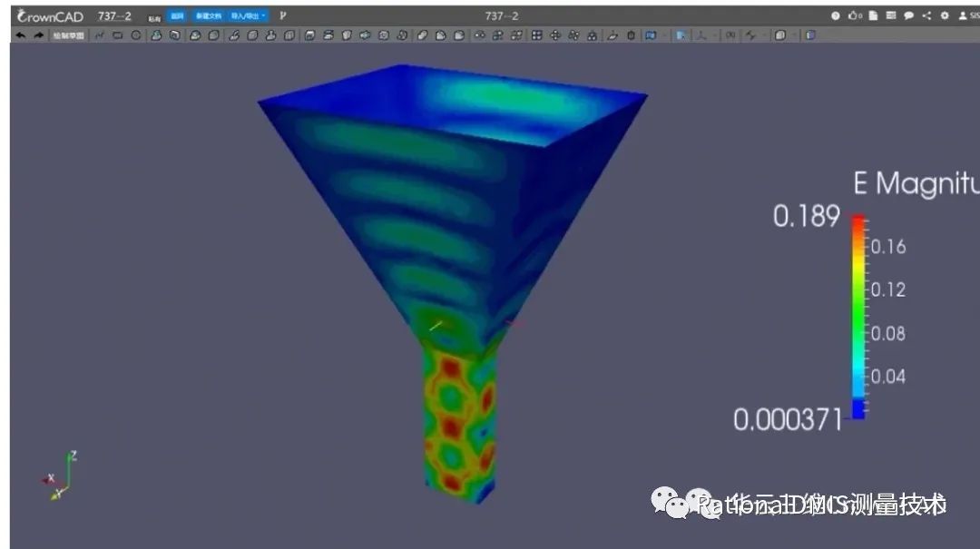Expand the 导入/导出 import-export dropdown
This screenshot has height=549, width=980.
click(249, 16)
